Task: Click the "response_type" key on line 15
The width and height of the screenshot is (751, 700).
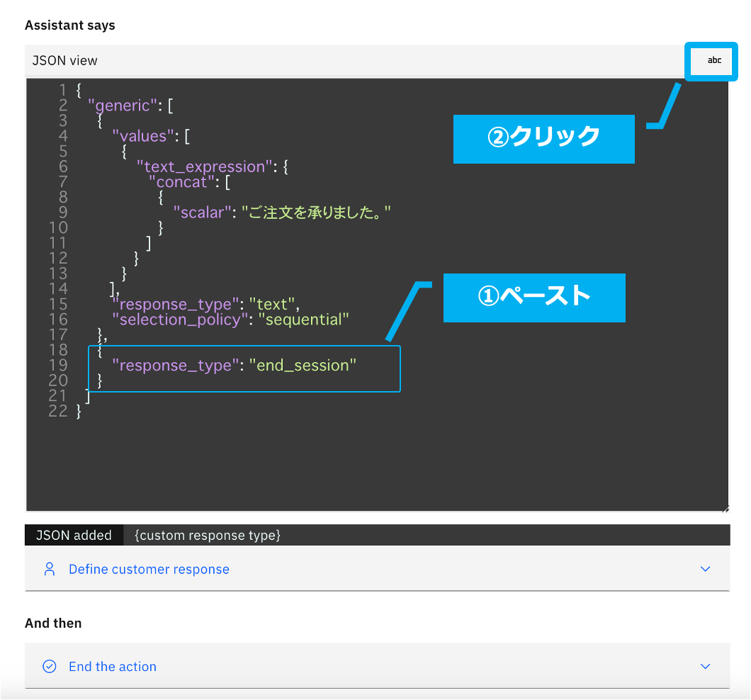Action: click(175, 304)
